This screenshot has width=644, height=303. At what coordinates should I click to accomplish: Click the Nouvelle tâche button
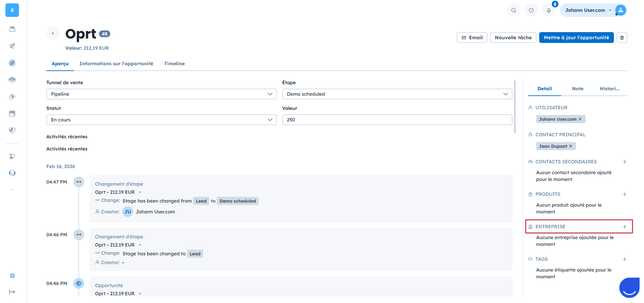tap(513, 38)
